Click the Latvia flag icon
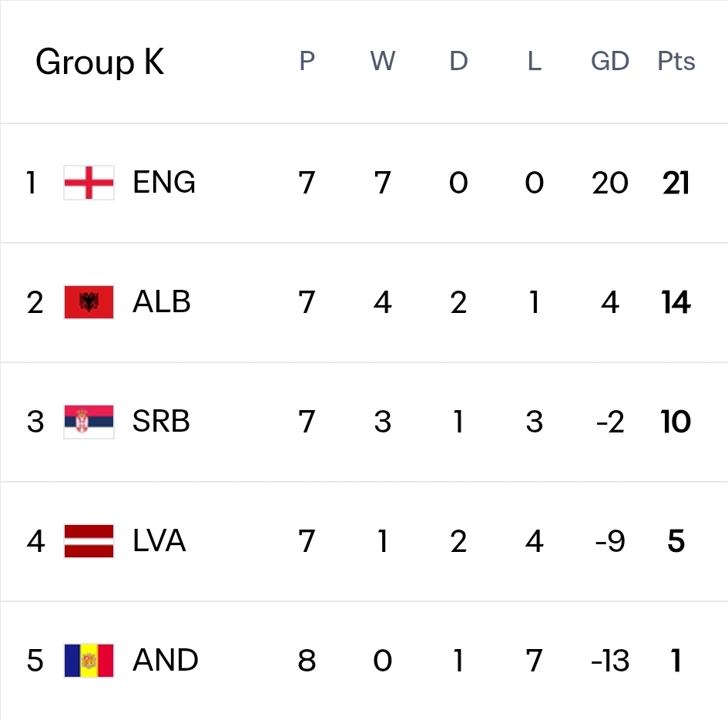This screenshot has width=728, height=720. coord(89,541)
